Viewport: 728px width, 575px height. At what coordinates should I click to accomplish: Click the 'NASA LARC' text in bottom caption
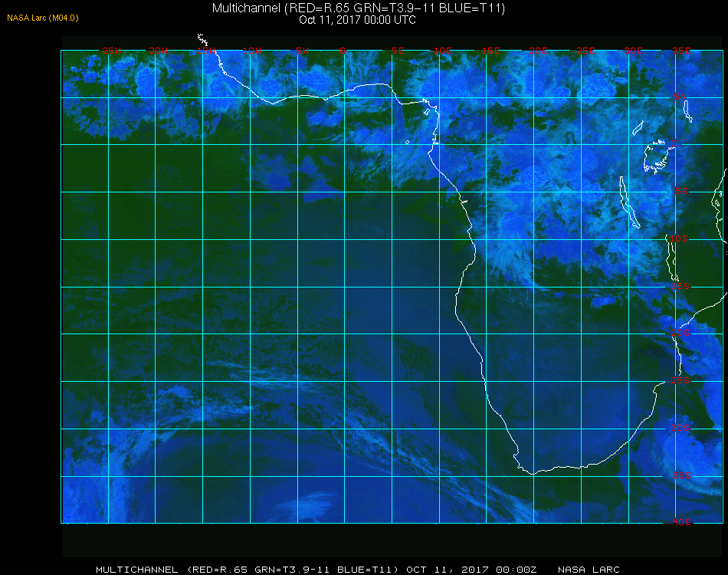tap(589, 570)
